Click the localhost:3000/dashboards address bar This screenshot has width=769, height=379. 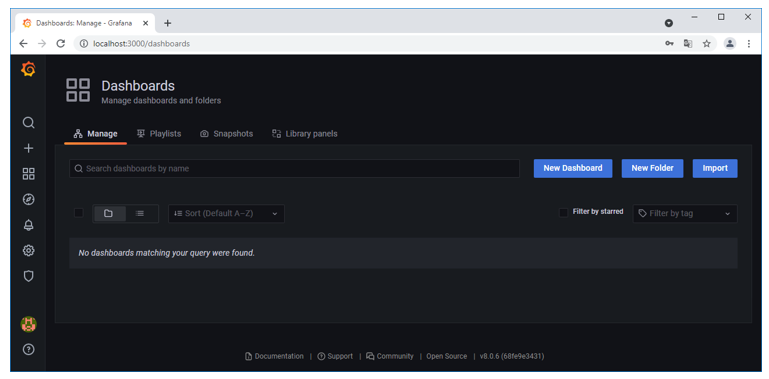[x=368, y=44]
